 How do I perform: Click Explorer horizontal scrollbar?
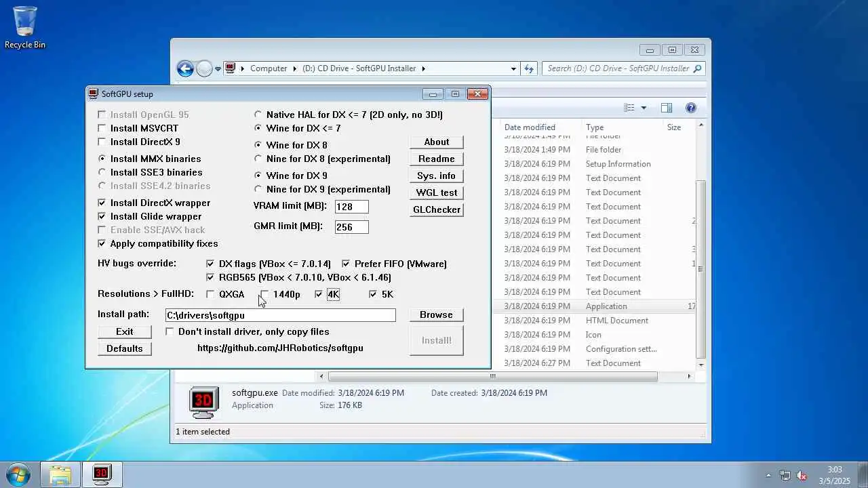pyautogui.click(x=493, y=376)
